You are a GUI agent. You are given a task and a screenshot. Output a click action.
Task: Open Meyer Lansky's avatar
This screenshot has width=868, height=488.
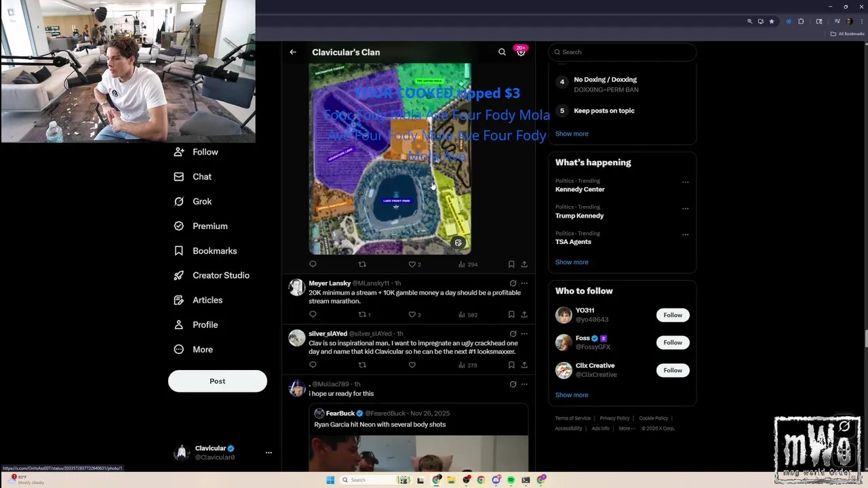click(x=297, y=287)
